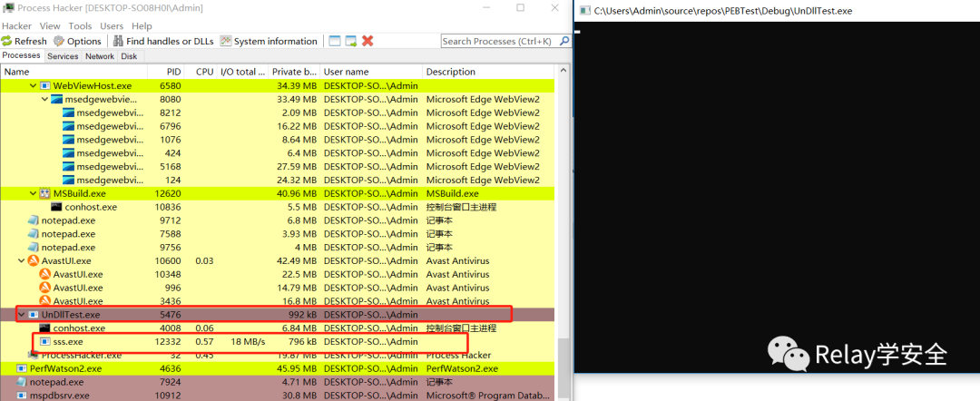980x401 pixels.
Task: Collapse the UnDllTest.exe tree node
Action: click(22, 315)
